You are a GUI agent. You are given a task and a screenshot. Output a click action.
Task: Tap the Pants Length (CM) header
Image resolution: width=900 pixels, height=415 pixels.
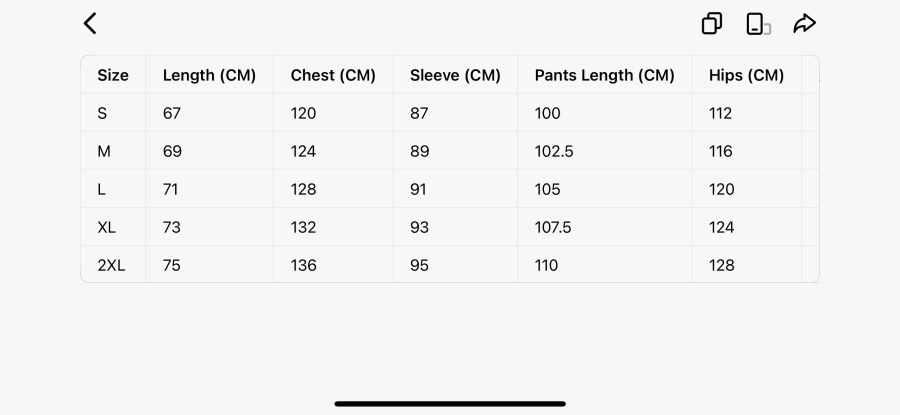tap(604, 75)
